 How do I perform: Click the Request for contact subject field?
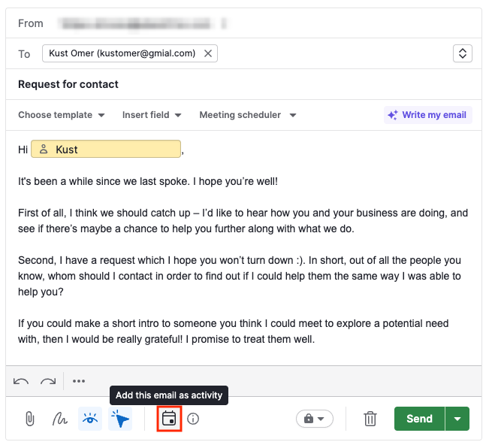[x=225, y=84]
